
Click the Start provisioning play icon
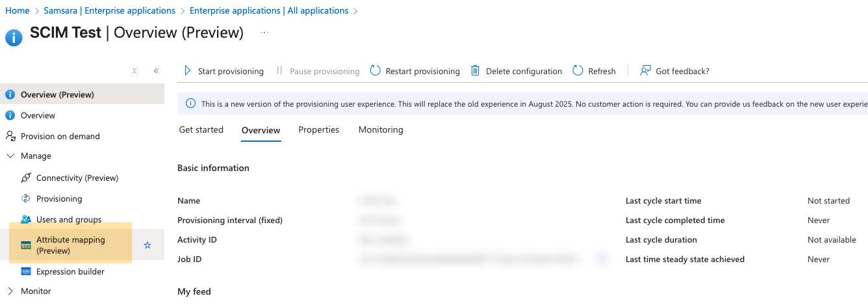click(x=188, y=71)
